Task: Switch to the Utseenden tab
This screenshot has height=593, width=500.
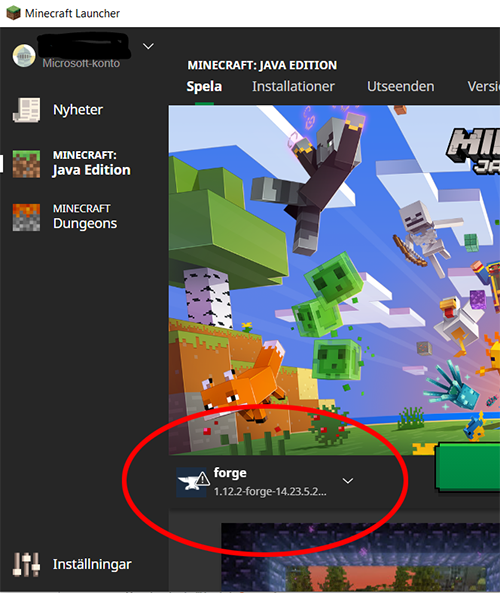Action: coord(401,87)
